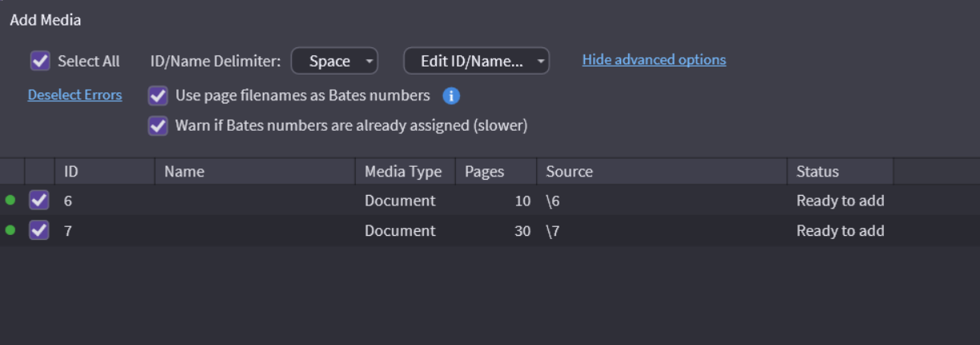
Task: Open the ID/Name Delimiter Space dropdown
Action: (334, 61)
